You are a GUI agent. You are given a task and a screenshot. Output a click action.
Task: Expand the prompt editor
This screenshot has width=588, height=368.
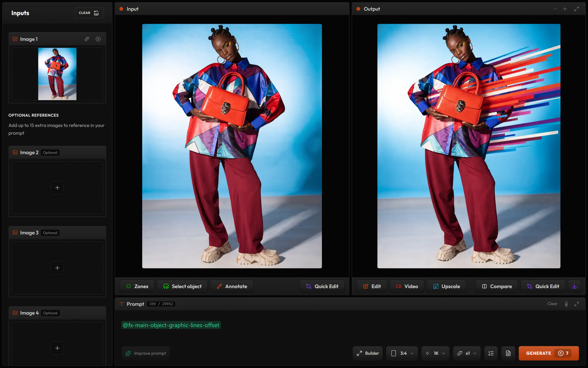(576, 304)
